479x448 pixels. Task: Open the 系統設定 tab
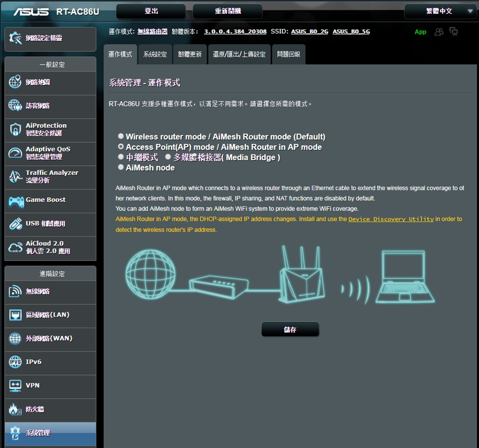[x=155, y=54]
